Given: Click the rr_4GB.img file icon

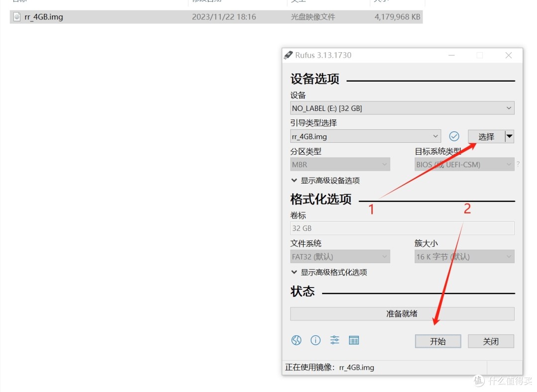Looking at the screenshot, I should (x=17, y=17).
